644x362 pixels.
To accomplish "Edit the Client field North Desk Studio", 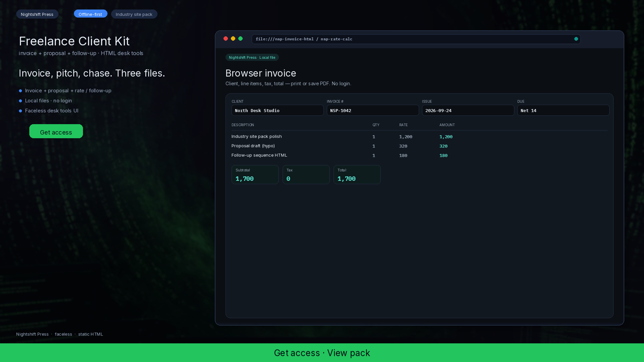I will pyautogui.click(x=277, y=110).
